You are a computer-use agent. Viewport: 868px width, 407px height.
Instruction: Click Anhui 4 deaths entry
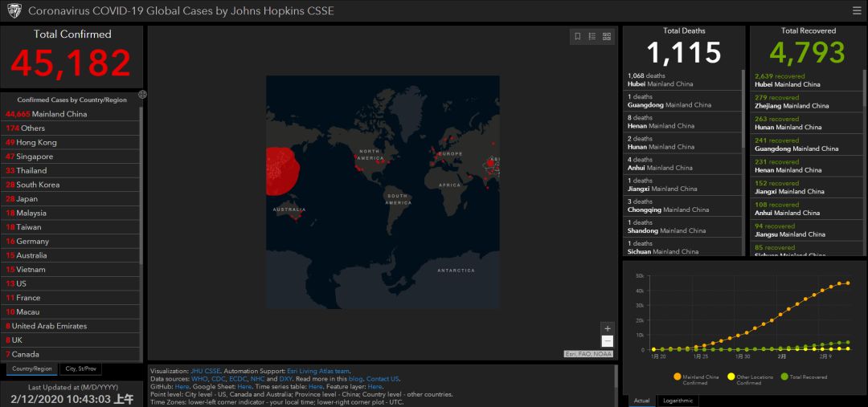point(682,164)
